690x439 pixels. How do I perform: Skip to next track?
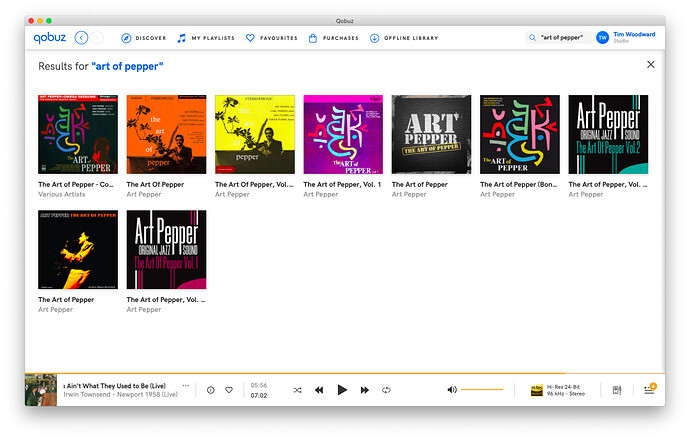click(364, 390)
